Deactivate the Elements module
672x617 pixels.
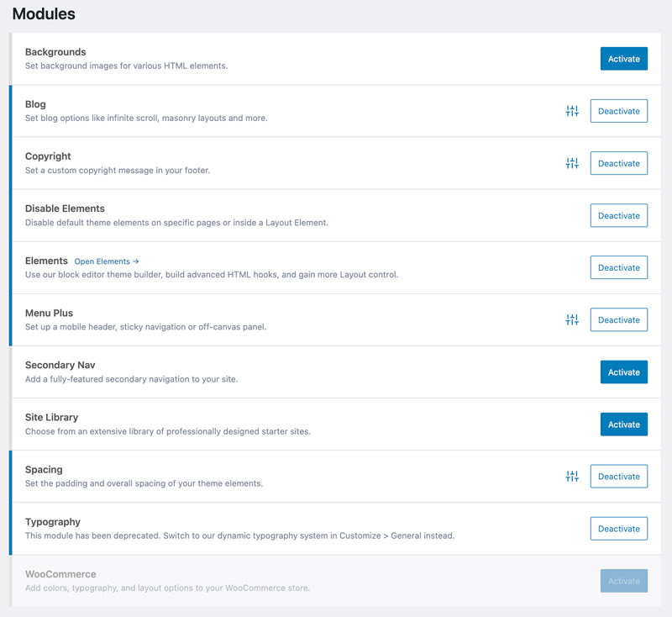tap(618, 267)
